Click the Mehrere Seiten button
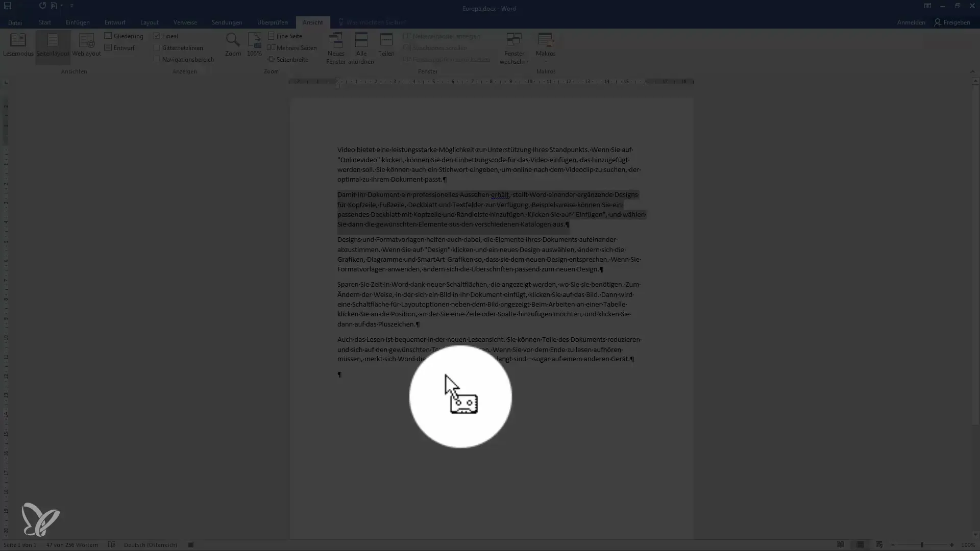Screen dimensions: 980x551 click(292, 48)
